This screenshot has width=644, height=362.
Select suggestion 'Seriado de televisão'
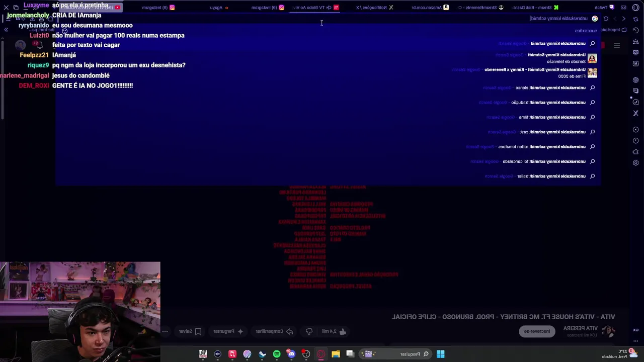(x=328, y=58)
